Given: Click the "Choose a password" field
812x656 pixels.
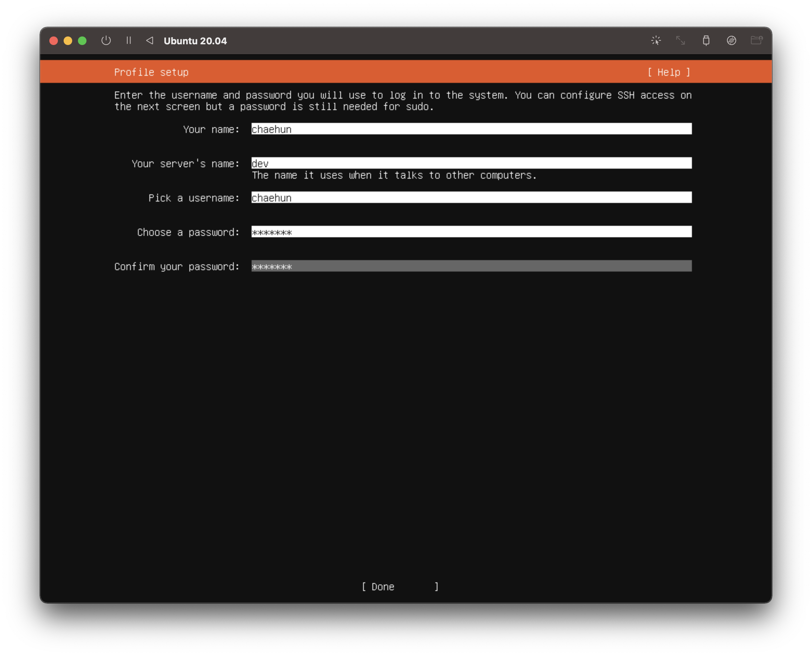Looking at the screenshot, I should [x=471, y=232].
